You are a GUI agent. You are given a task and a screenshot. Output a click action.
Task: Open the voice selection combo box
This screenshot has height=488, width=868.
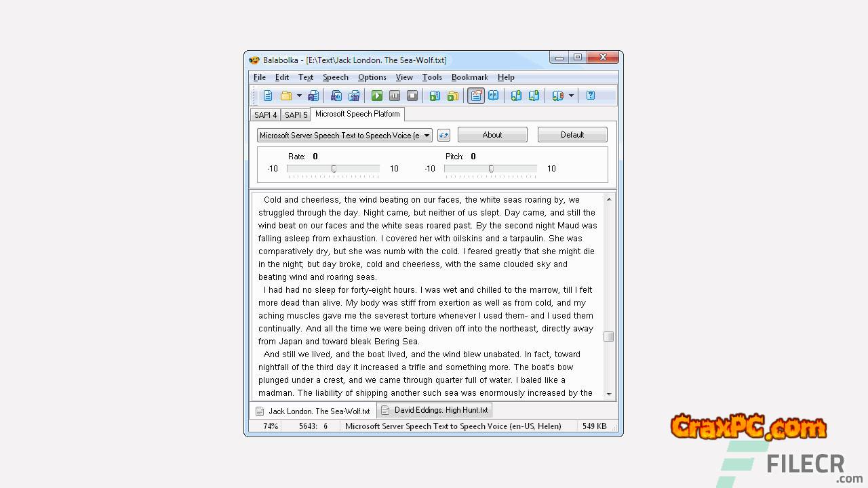[344, 136]
